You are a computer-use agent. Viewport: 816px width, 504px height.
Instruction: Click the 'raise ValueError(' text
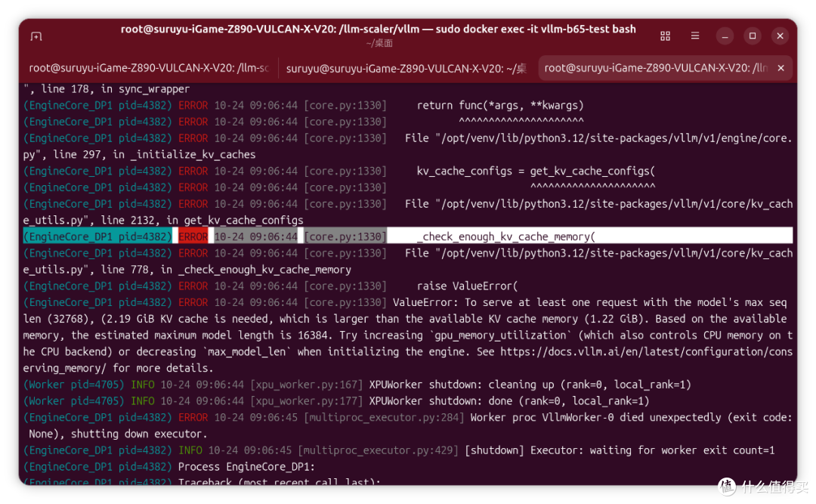468,286
